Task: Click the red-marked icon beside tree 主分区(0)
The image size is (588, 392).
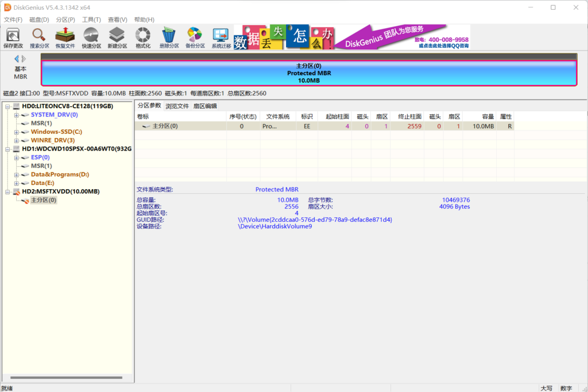Action: click(x=25, y=201)
